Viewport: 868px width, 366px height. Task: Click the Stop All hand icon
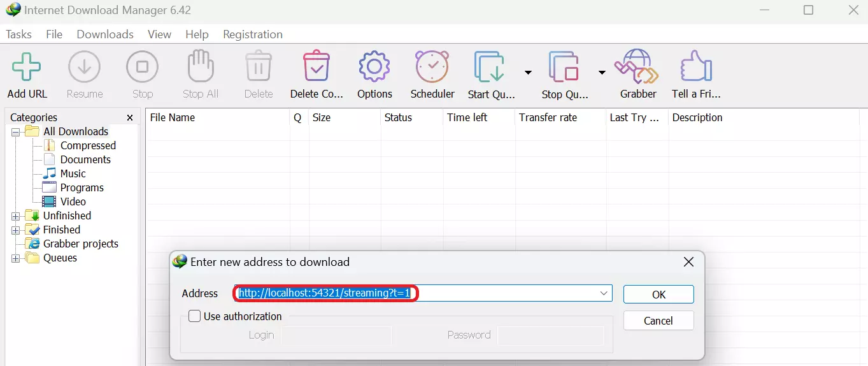tap(200, 67)
